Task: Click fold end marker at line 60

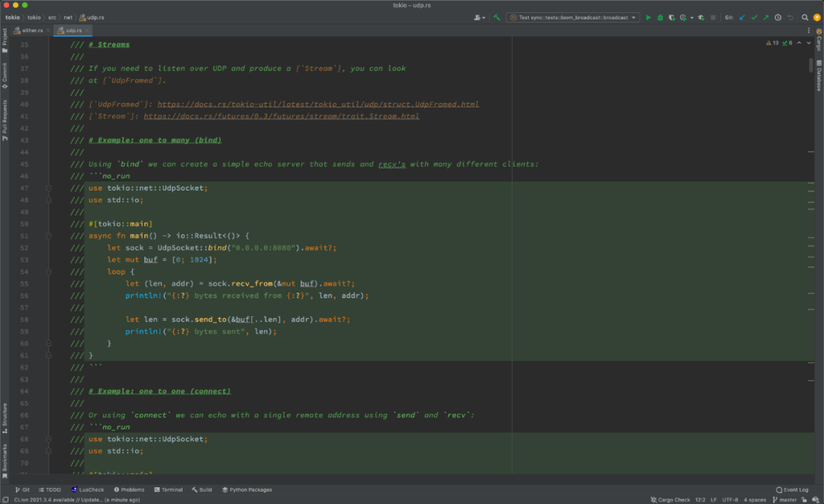Action: coord(48,343)
